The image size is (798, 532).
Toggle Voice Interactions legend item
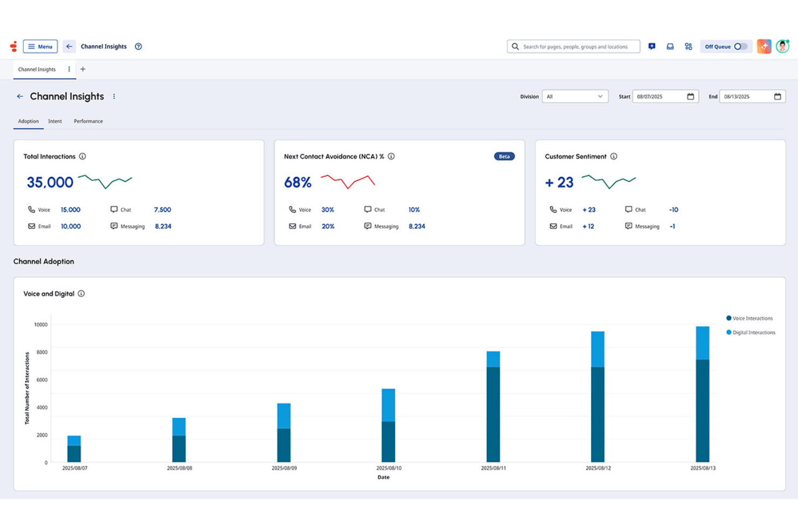pyautogui.click(x=749, y=319)
